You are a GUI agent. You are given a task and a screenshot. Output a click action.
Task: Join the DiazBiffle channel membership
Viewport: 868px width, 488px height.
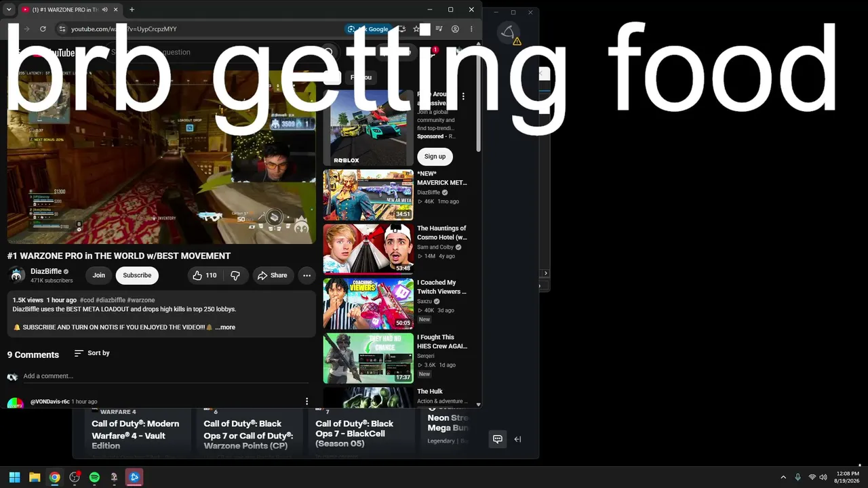point(99,275)
